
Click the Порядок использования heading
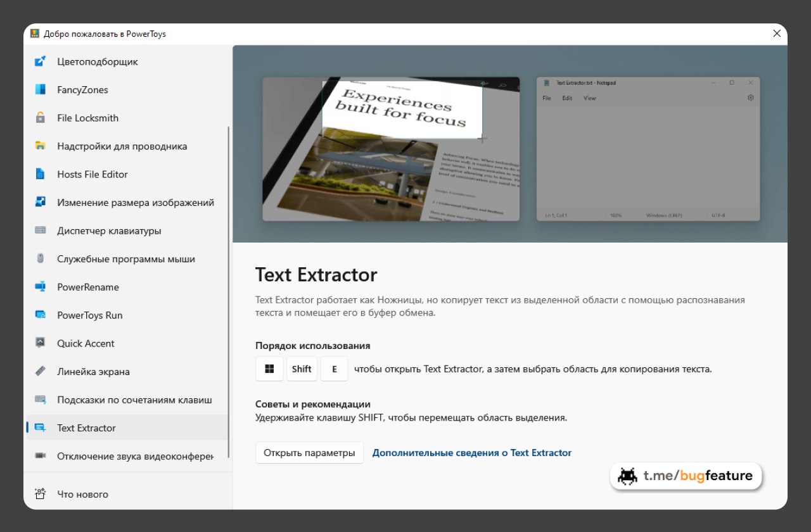pyautogui.click(x=313, y=346)
